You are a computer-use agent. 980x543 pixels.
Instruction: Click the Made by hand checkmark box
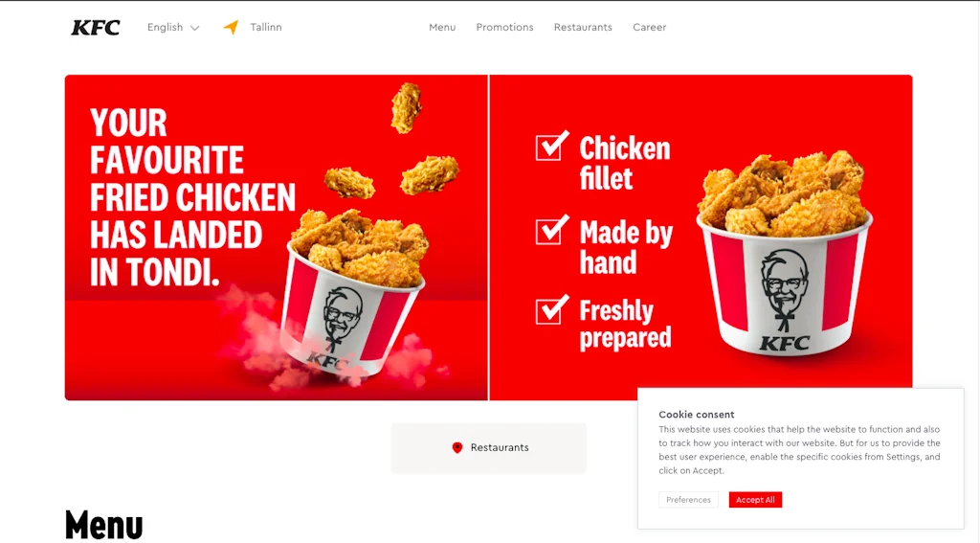552,230
